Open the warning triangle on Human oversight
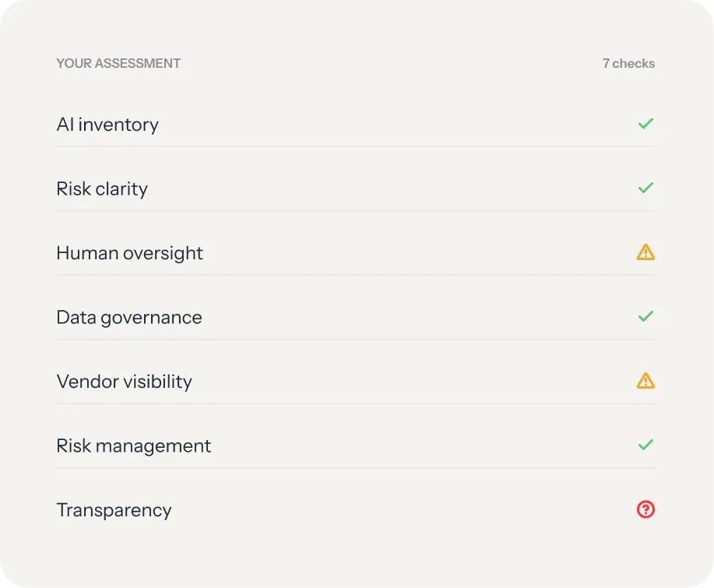The image size is (714, 588). click(x=645, y=252)
